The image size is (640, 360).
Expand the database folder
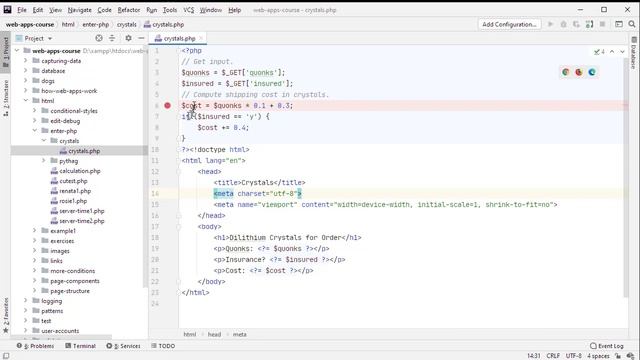click(x=25, y=71)
